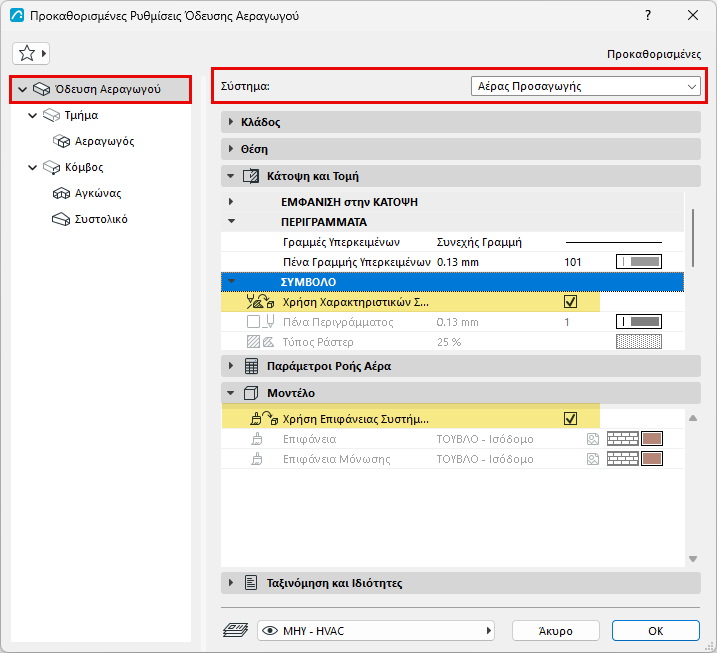
Task: Expand the Θέση panel
Action: pos(231,149)
